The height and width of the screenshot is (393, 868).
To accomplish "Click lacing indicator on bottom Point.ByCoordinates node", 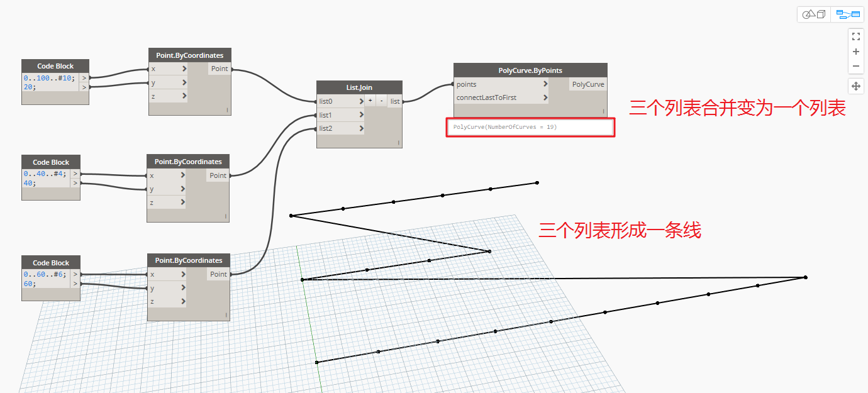I will pos(226,315).
